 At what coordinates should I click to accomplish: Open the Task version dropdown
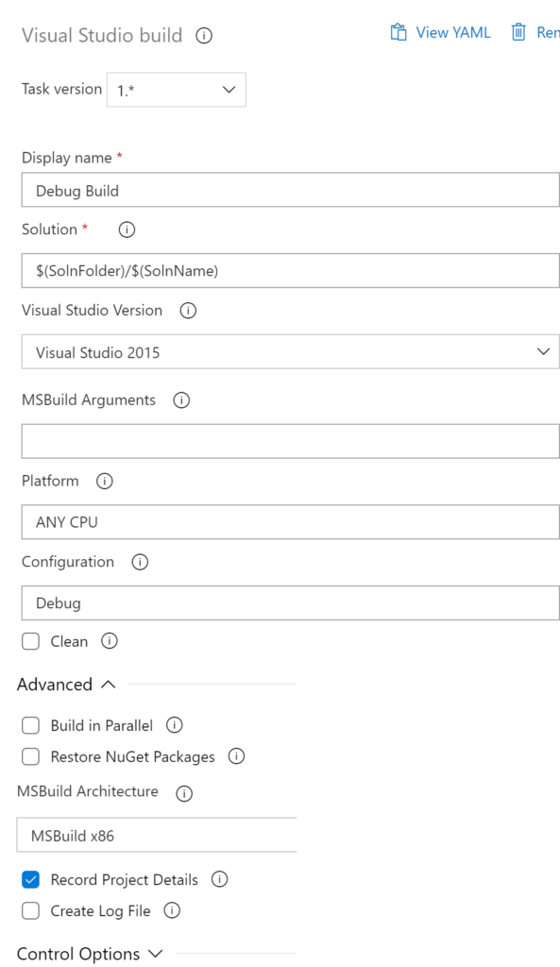click(177, 90)
